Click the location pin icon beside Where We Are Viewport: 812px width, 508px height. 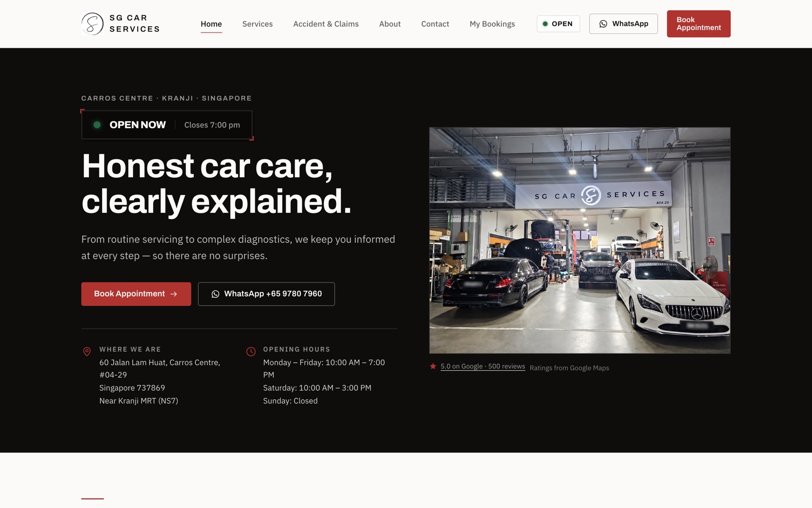point(87,352)
